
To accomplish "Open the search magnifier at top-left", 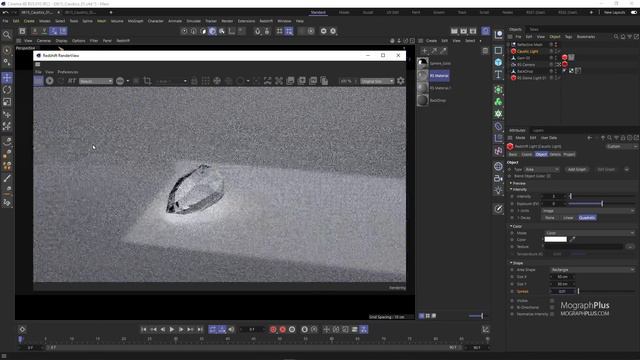I will pos(7,35).
